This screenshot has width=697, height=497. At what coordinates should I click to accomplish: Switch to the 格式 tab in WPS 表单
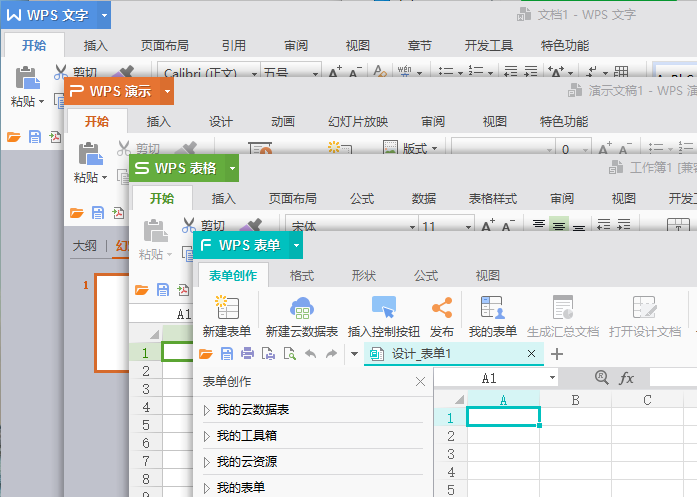point(301,275)
